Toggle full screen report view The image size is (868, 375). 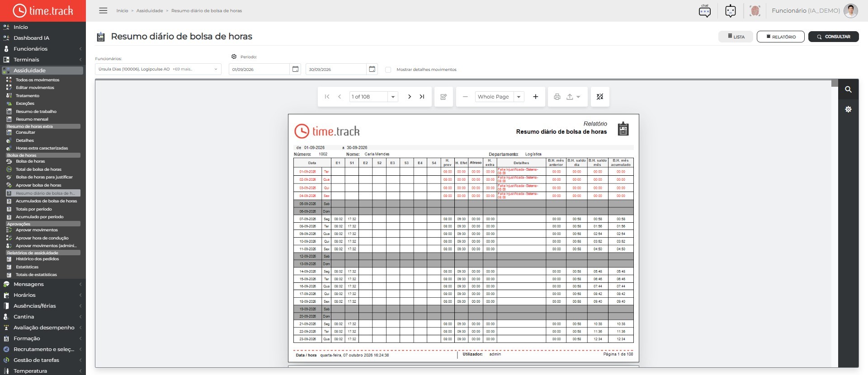(600, 97)
